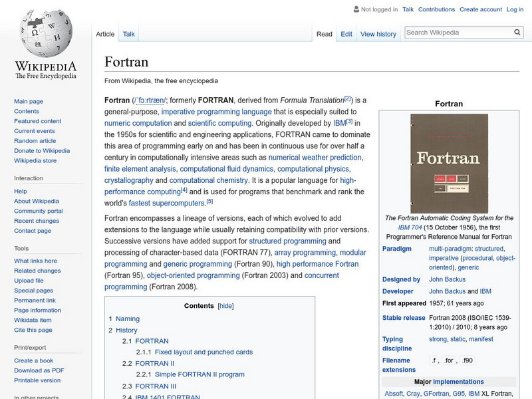Open the Help link
532x399 pixels.
click(x=21, y=191)
